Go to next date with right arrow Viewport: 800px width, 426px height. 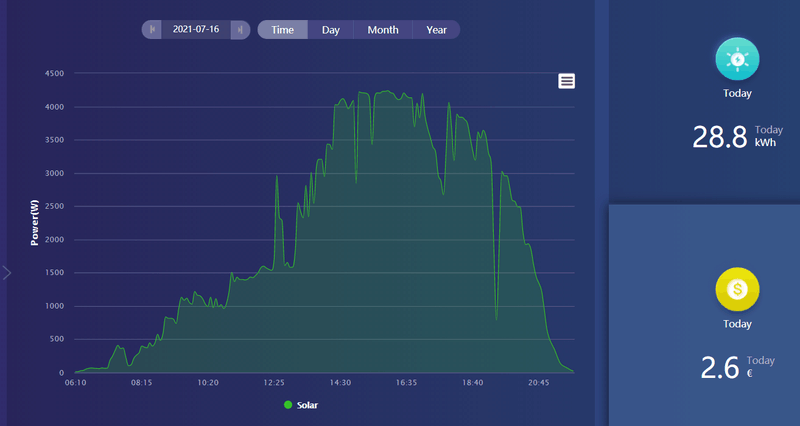240,30
